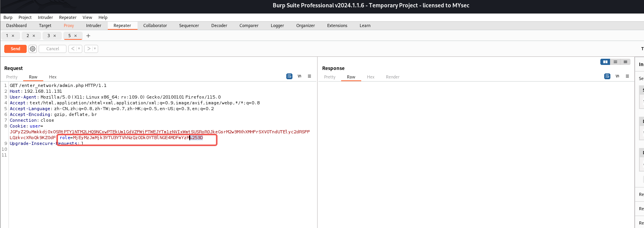Expand back history dropdown arrow
Viewport: 644px width, 228px height.
79,49
